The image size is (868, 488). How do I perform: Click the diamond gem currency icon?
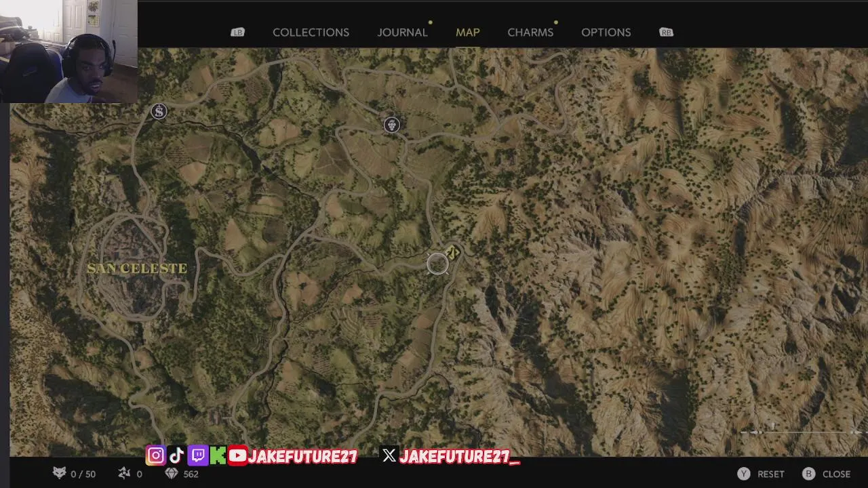click(171, 474)
